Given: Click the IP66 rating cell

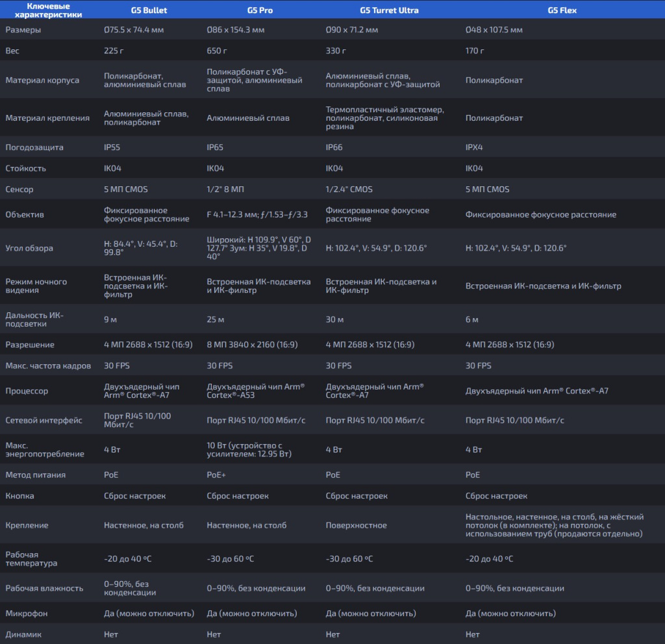Looking at the screenshot, I should pos(334,147).
